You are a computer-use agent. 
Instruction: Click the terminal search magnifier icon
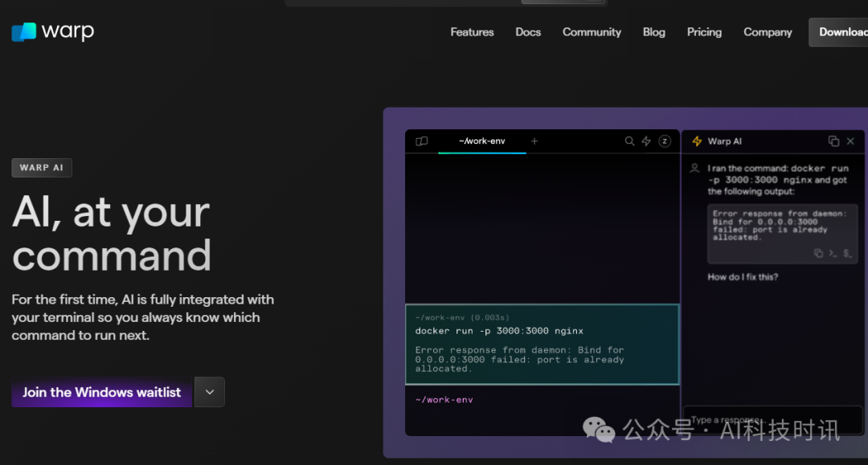(x=629, y=141)
